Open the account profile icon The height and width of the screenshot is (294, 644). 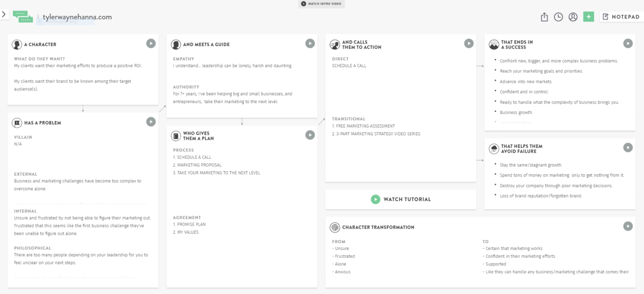[573, 17]
